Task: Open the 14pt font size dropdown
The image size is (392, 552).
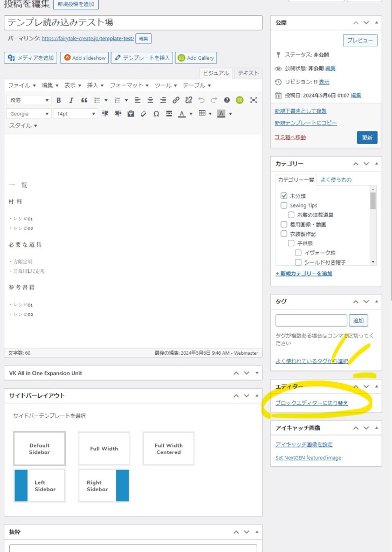Action: 75,114
